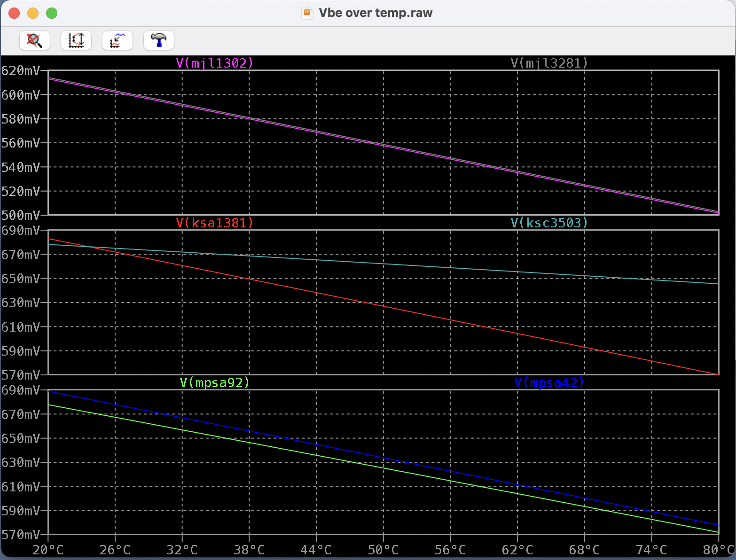Click the V(mjl1302) trace label

pos(215,63)
